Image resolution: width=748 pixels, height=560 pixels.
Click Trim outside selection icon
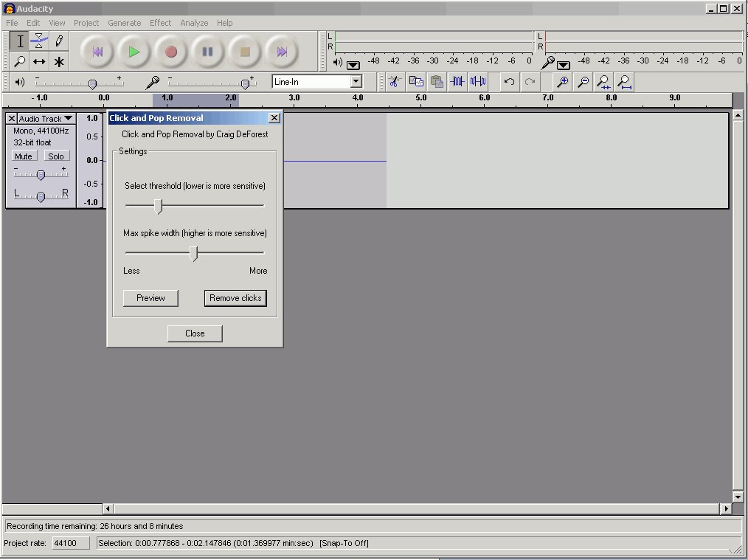(x=457, y=82)
